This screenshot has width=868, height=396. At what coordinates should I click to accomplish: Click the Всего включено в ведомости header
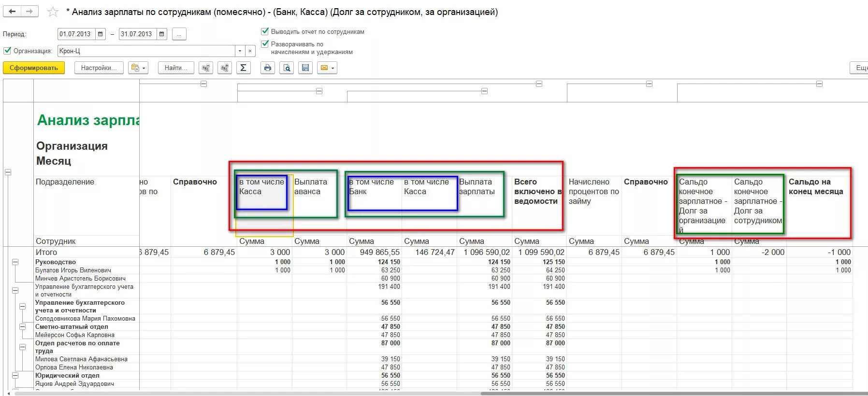(539, 206)
